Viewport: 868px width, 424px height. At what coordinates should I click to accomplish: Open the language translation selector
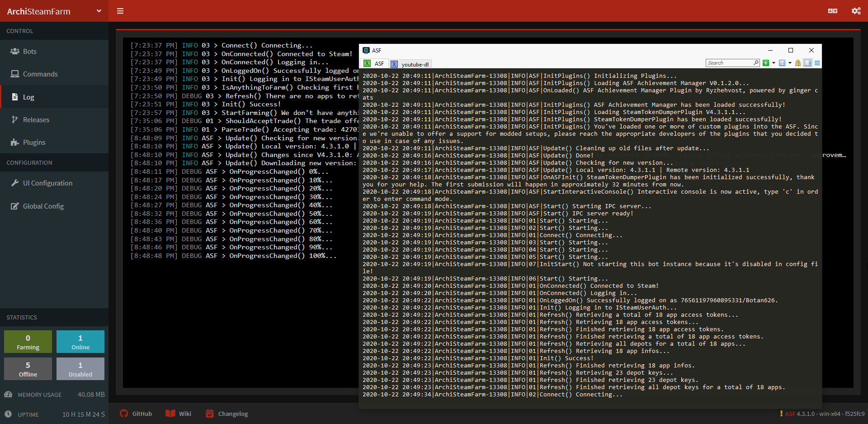833,11
